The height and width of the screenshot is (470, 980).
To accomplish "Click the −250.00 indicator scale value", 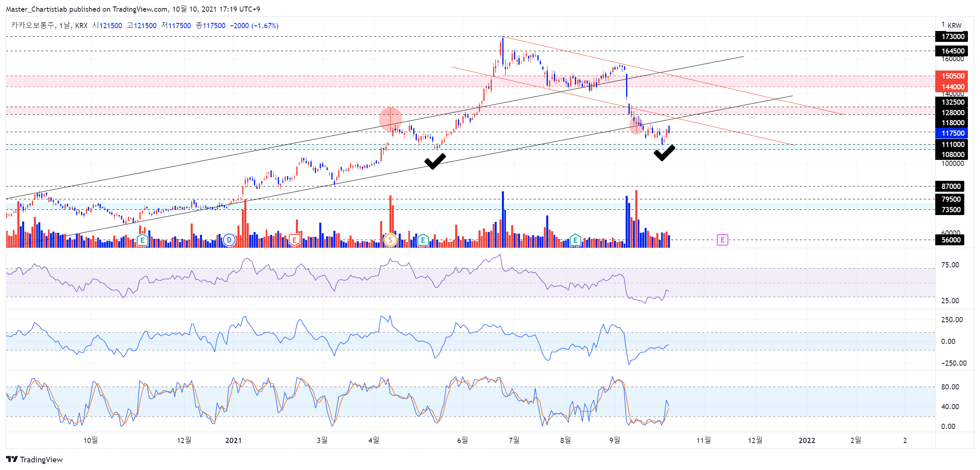I will 954,363.
